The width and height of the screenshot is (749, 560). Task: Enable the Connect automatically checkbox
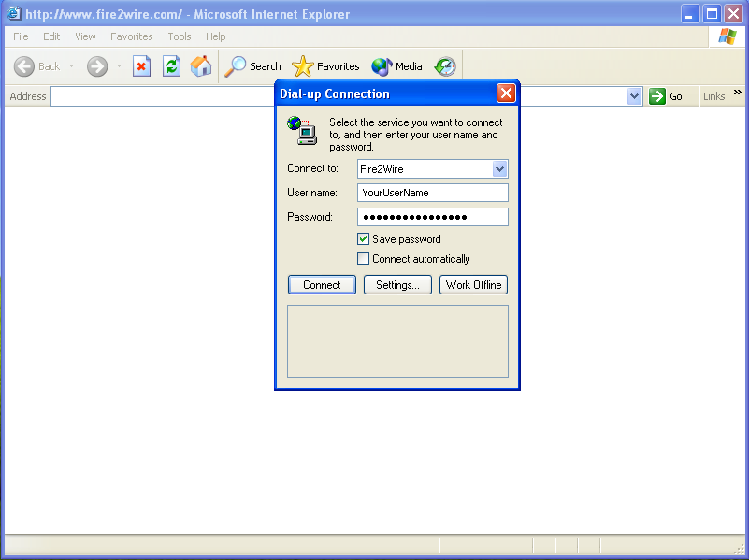click(x=364, y=259)
